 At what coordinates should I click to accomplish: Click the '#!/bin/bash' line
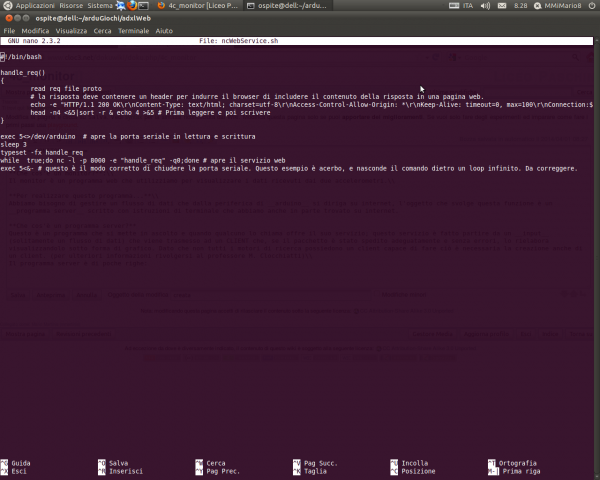click(21, 57)
